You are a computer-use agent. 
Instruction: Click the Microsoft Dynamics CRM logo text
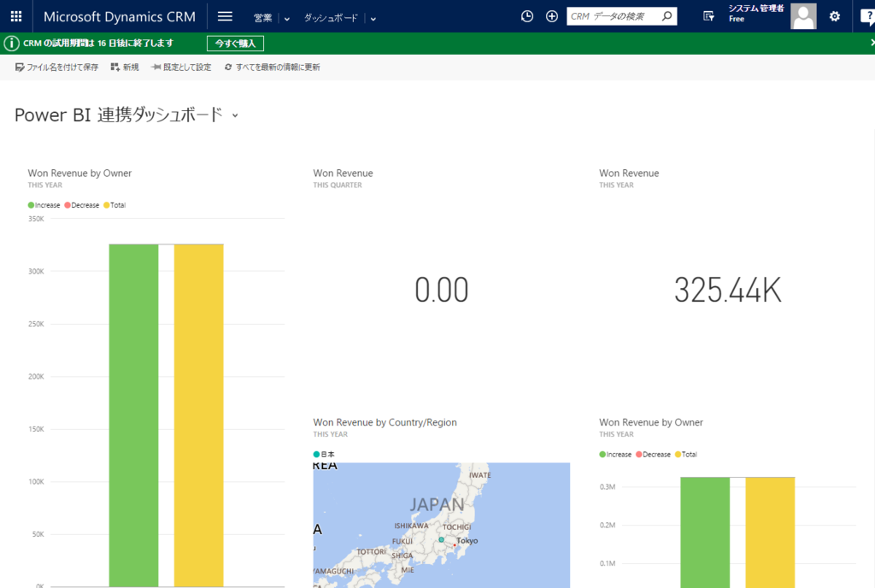tap(120, 17)
